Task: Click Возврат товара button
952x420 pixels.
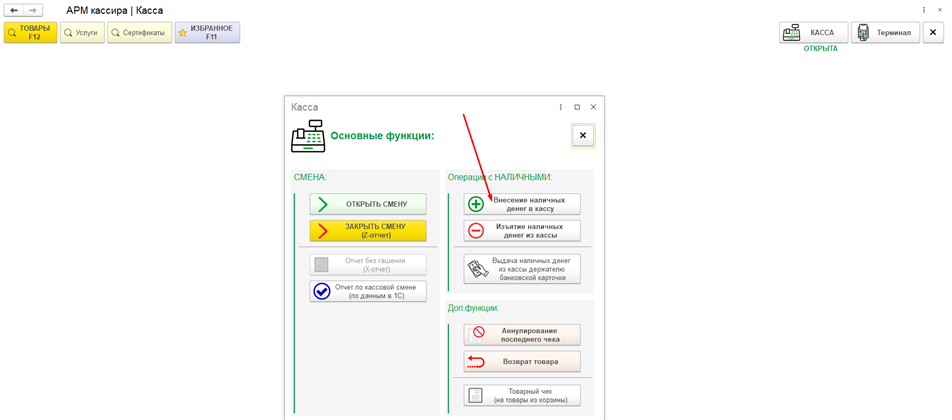Action: (x=522, y=362)
